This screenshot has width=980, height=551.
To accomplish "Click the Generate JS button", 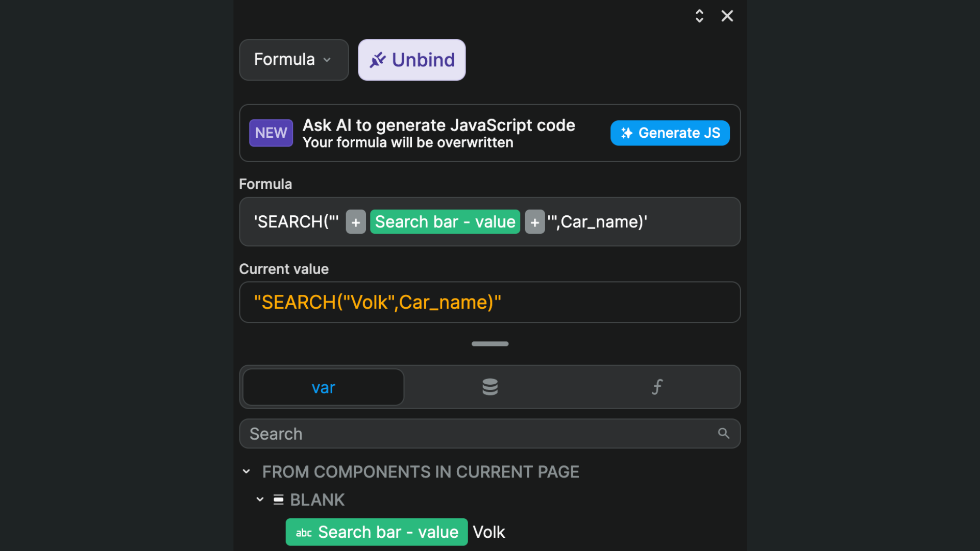I will pyautogui.click(x=671, y=133).
